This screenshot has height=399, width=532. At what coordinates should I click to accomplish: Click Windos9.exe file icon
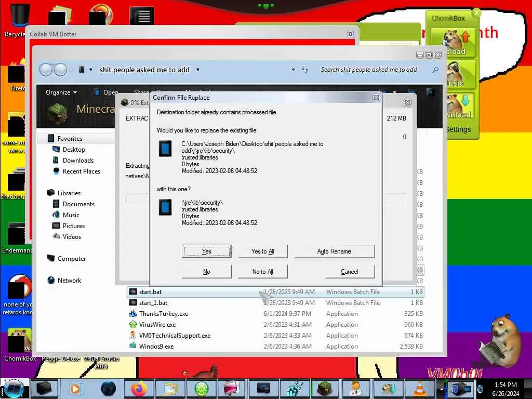tap(133, 346)
